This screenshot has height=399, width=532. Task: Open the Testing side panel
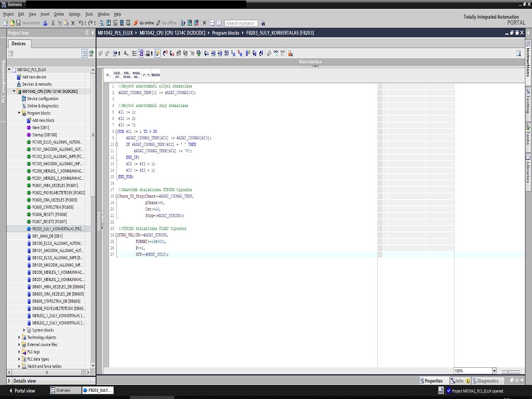[528, 101]
